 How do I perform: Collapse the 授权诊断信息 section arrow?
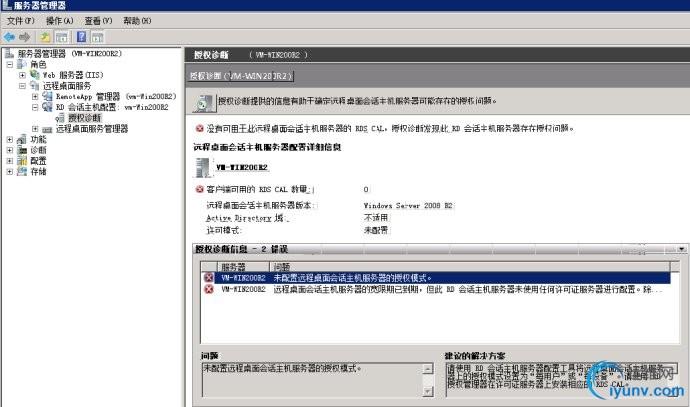pos(681,249)
